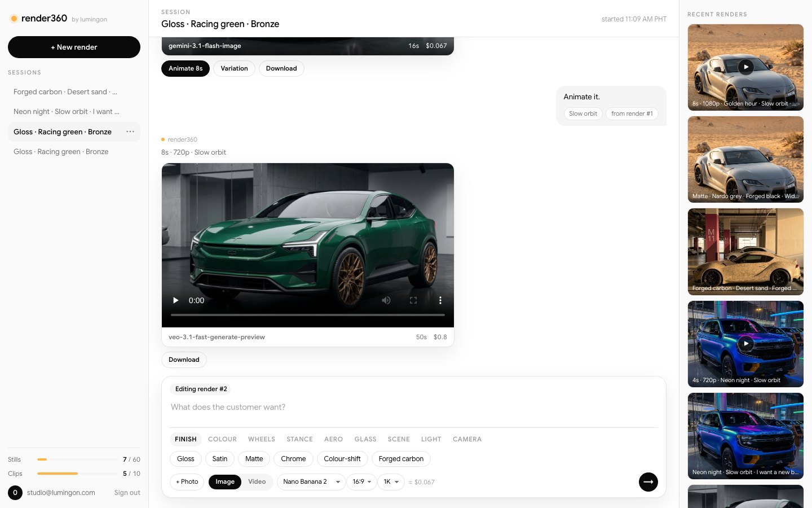Image resolution: width=812 pixels, height=508 pixels.
Task: Choose the Forged carbon finish chip
Action: (x=401, y=459)
